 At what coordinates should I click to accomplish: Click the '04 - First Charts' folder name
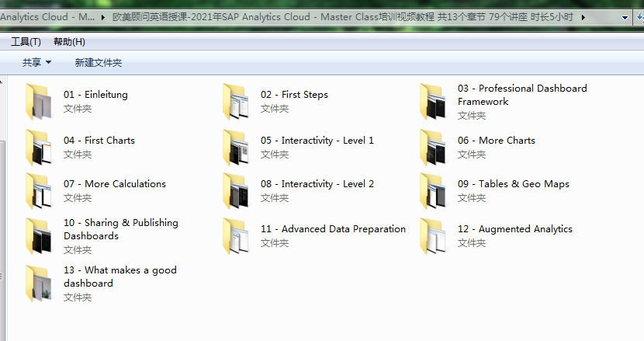coord(99,141)
